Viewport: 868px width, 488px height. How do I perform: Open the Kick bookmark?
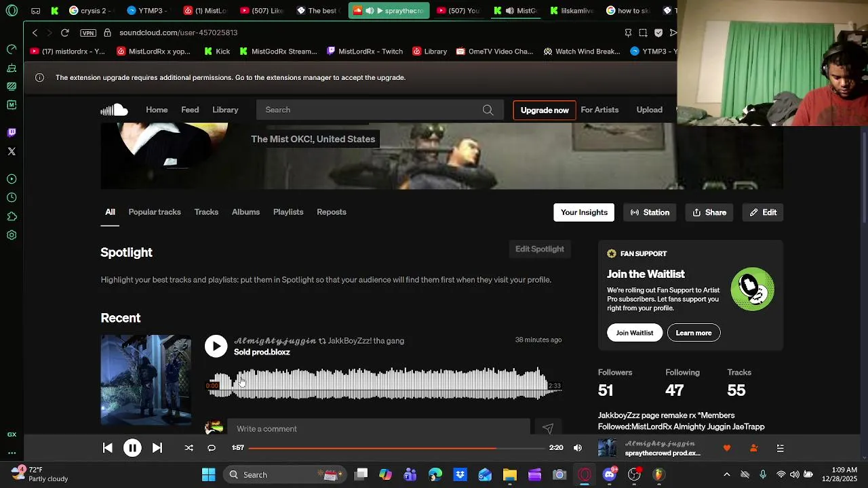(217, 52)
